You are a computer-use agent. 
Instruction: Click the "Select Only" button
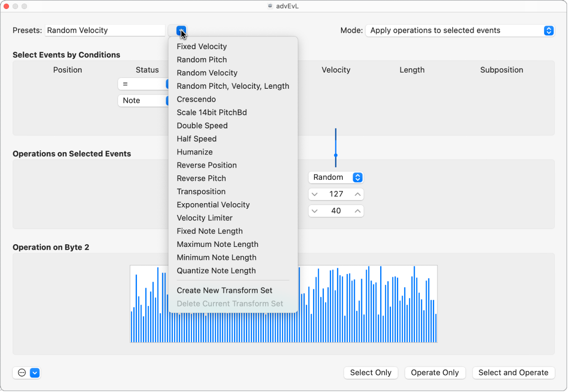pos(371,373)
